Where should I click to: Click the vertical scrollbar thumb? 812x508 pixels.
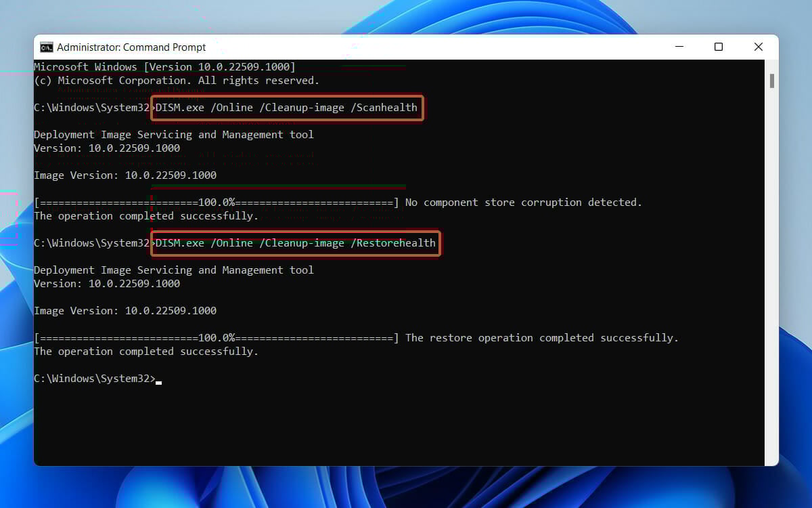772,81
